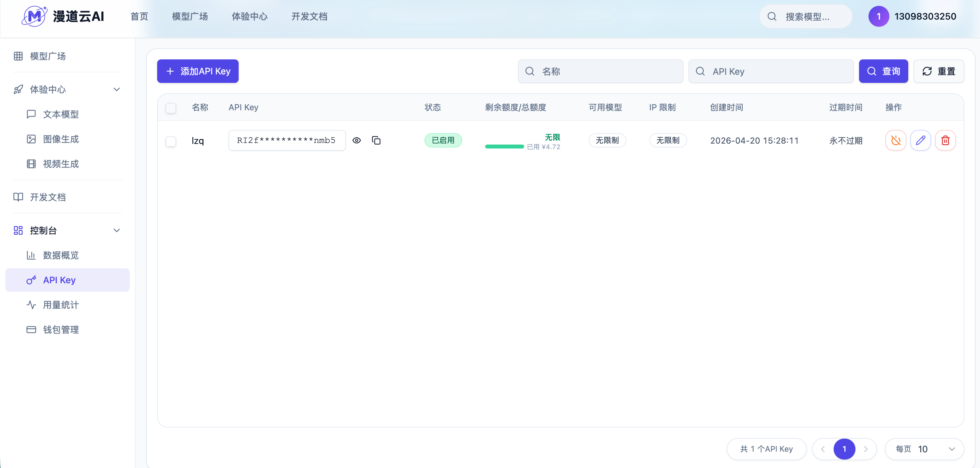Click the green quota usage progress bar
The height and width of the screenshot is (468, 980).
click(504, 147)
